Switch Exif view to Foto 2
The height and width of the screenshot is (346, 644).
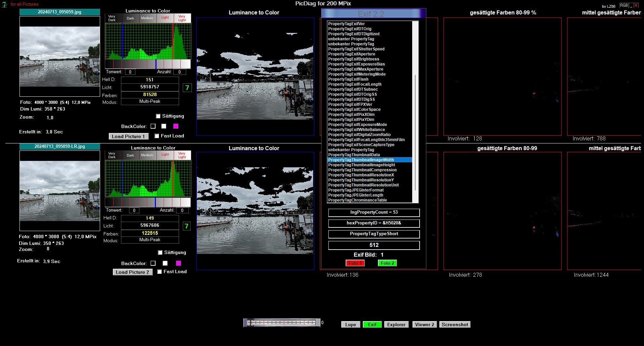pos(387,263)
